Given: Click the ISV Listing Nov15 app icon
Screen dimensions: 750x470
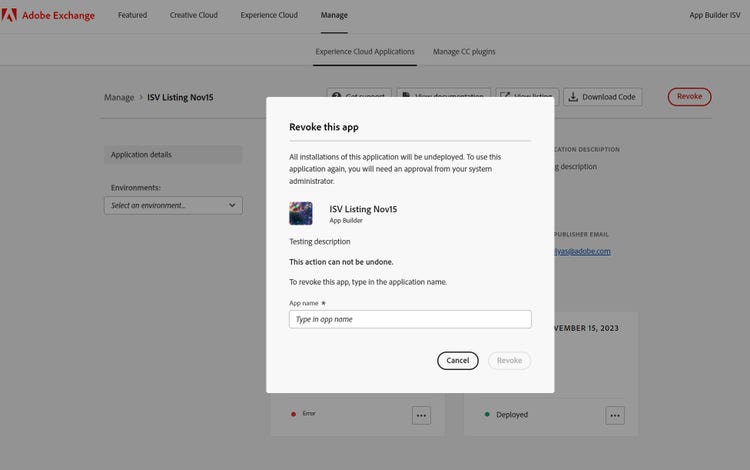Looking at the screenshot, I should [x=301, y=213].
